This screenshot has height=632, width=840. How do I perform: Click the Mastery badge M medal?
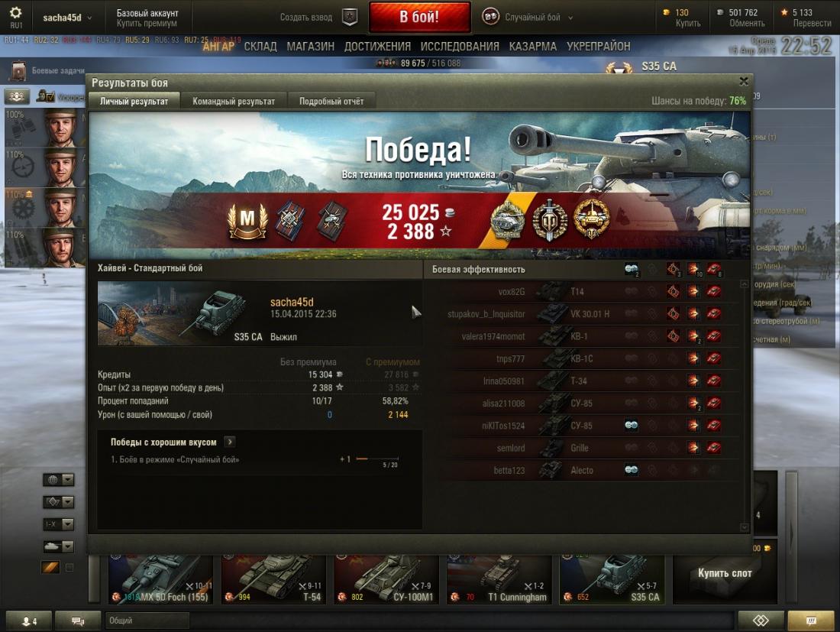click(x=247, y=220)
